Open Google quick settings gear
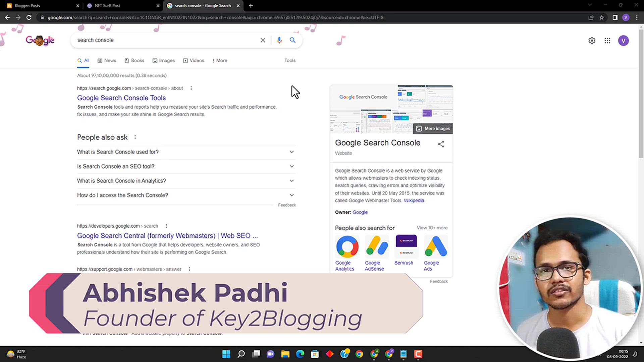Image resolution: width=644 pixels, height=362 pixels. click(592, 41)
